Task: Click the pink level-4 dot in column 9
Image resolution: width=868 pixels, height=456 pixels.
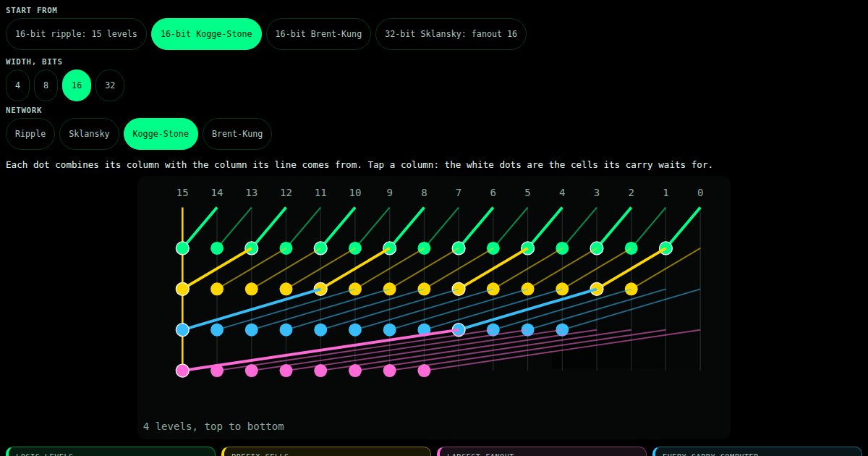Action: [390, 371]
